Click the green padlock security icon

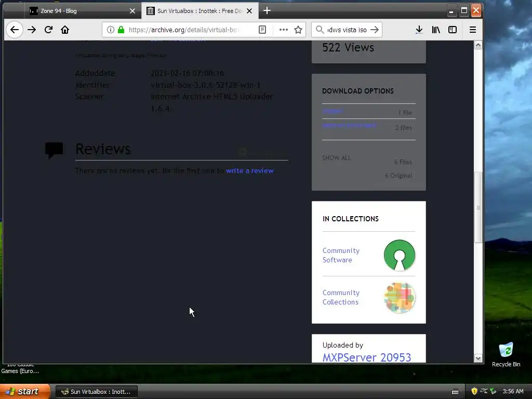121,30
